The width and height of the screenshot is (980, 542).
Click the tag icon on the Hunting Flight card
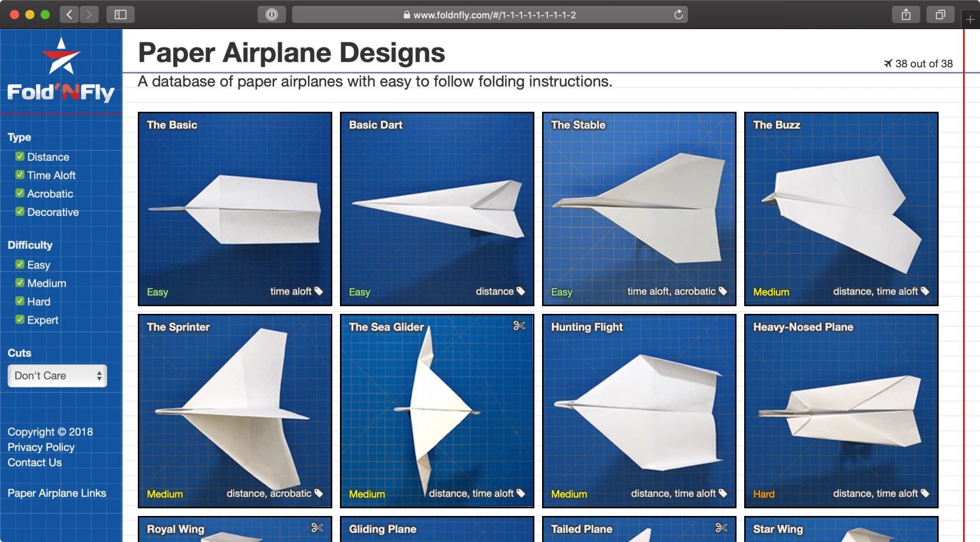point(723,494)
